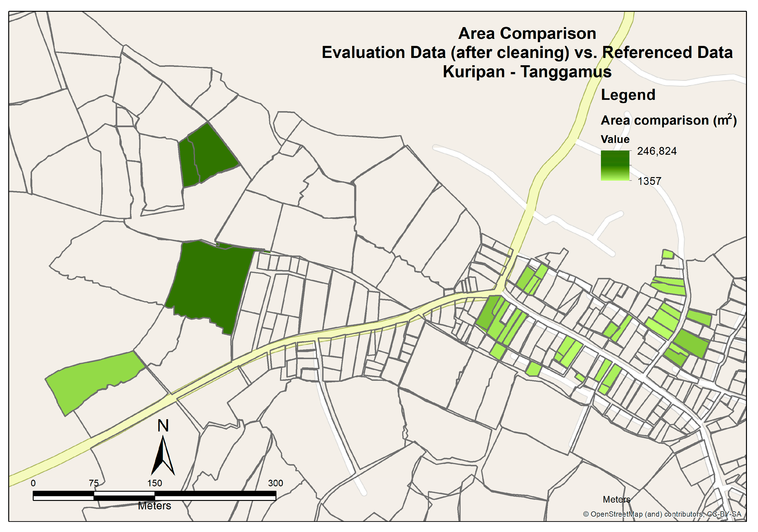The image size is (758, 532).
Task: Click the 'N' letter above north arrow
Action: coord(163,426)
